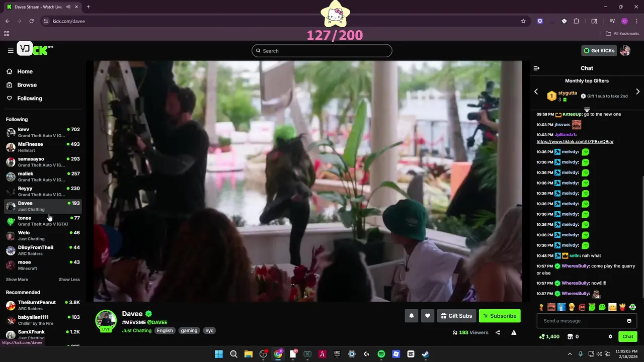
Task: Open chat settings gear icon
Action: click(x=610, y=336)
